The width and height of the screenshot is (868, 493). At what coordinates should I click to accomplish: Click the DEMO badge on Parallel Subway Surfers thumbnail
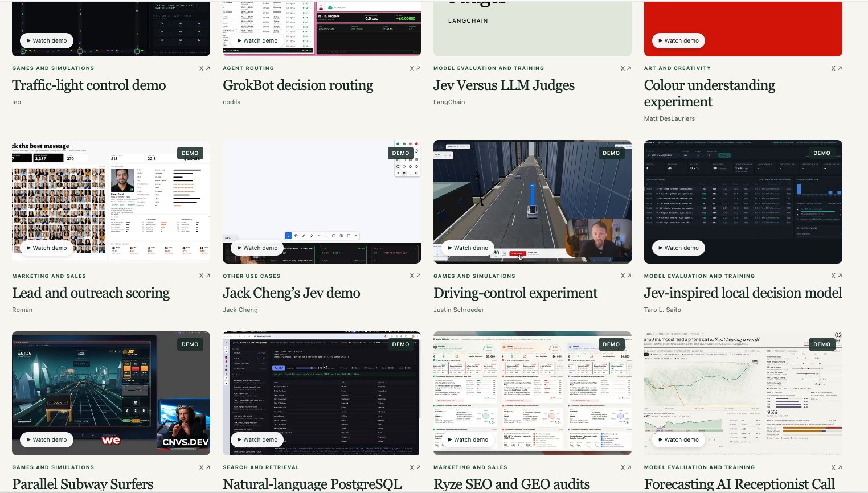pos(190,344)
